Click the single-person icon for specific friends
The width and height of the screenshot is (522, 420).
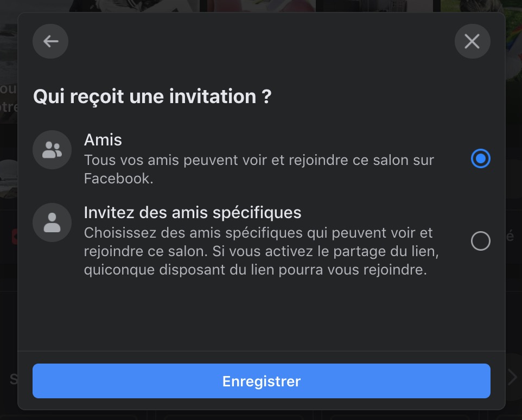52,222
